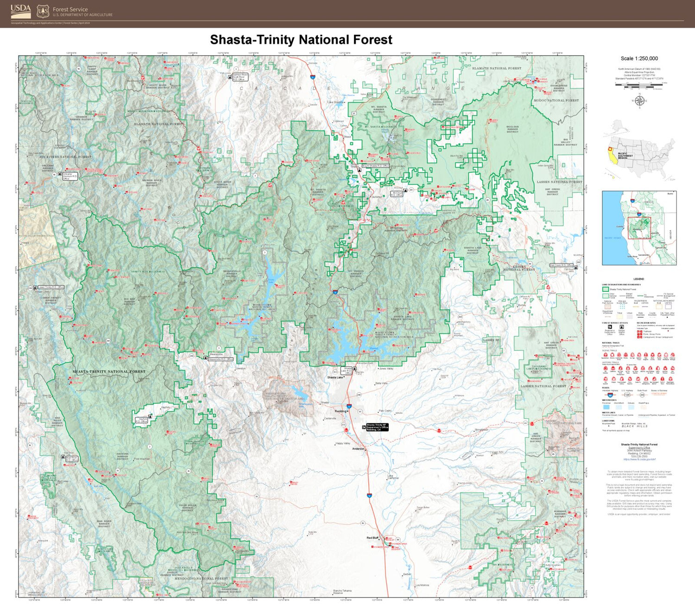Screen dimensions: 695x616
Task: Click the Lower Trinity R.D. Office marker
Action: [35, 288]
